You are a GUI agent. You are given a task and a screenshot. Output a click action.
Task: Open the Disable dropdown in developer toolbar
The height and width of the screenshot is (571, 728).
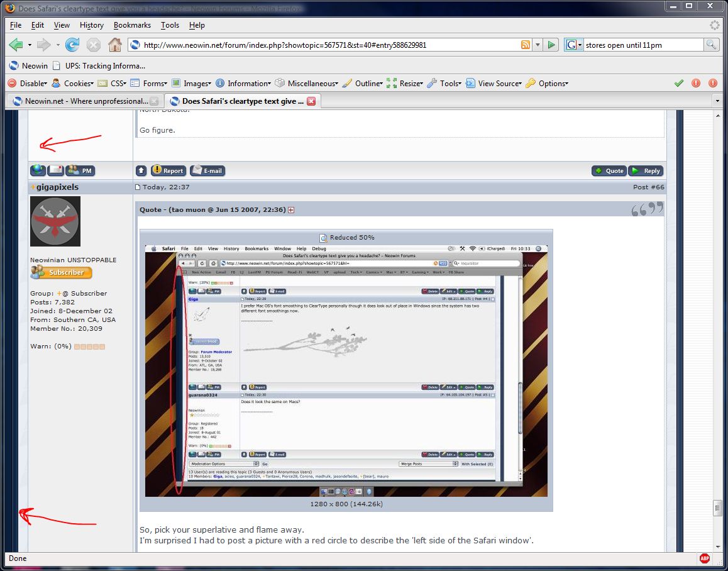28,83
